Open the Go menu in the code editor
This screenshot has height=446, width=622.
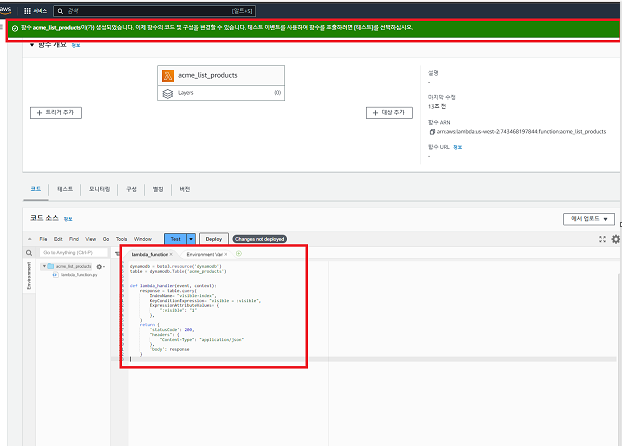tap(106, 239)
